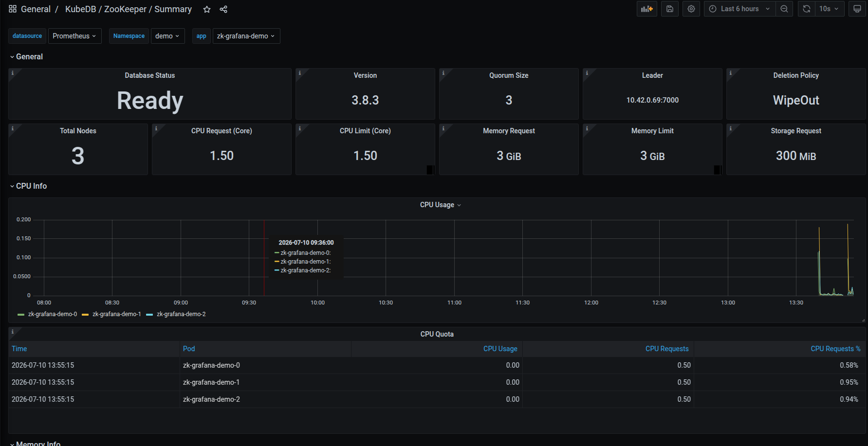Select the zk-grafana-demo-1 pod cell
Image resolution: width=868 pixels, height=446 pixels.
coord(265,382)
